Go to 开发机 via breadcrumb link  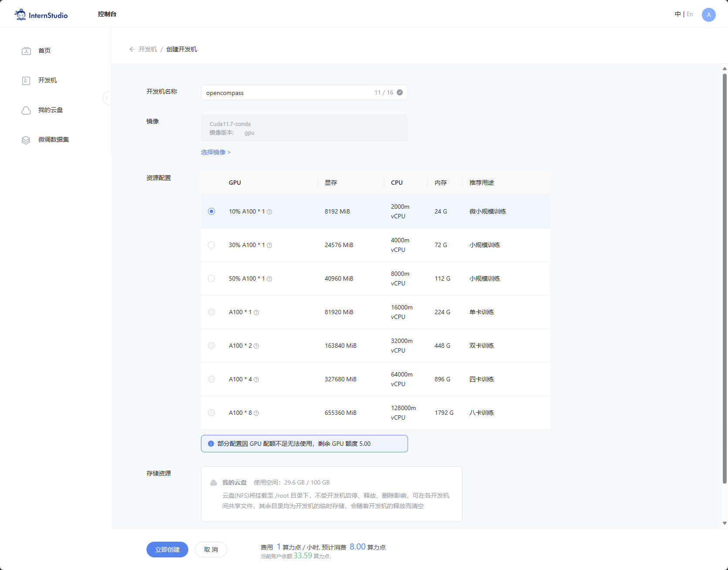click(148, 49)
